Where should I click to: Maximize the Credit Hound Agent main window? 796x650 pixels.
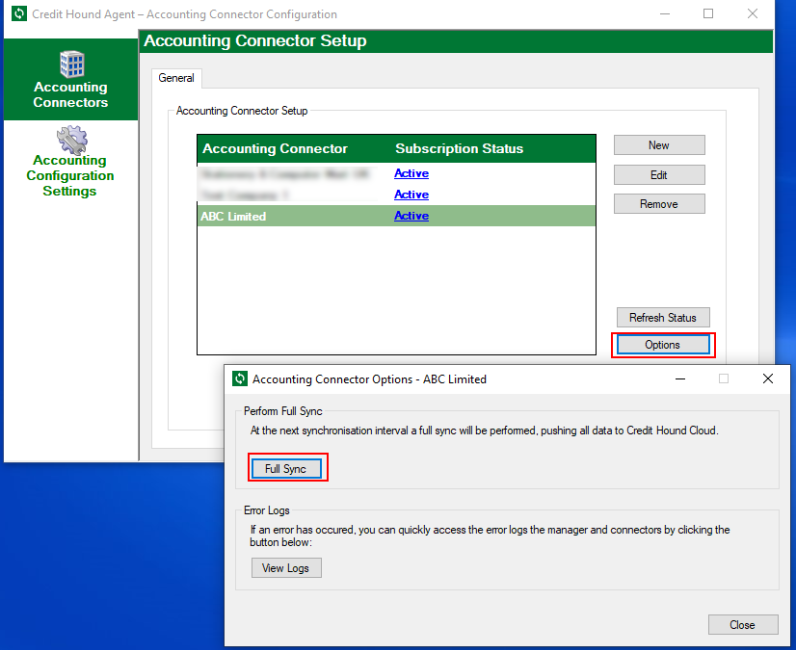[708, 14]
